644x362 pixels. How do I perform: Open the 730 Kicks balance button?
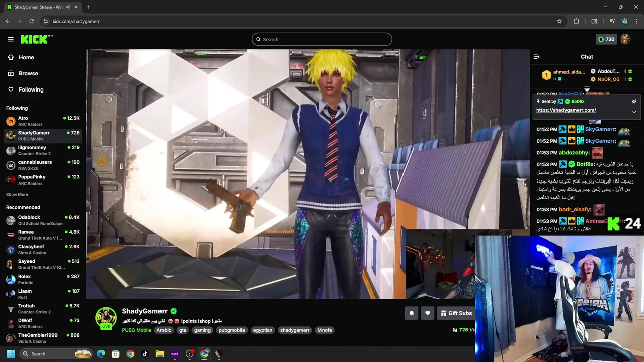point(606,39)
